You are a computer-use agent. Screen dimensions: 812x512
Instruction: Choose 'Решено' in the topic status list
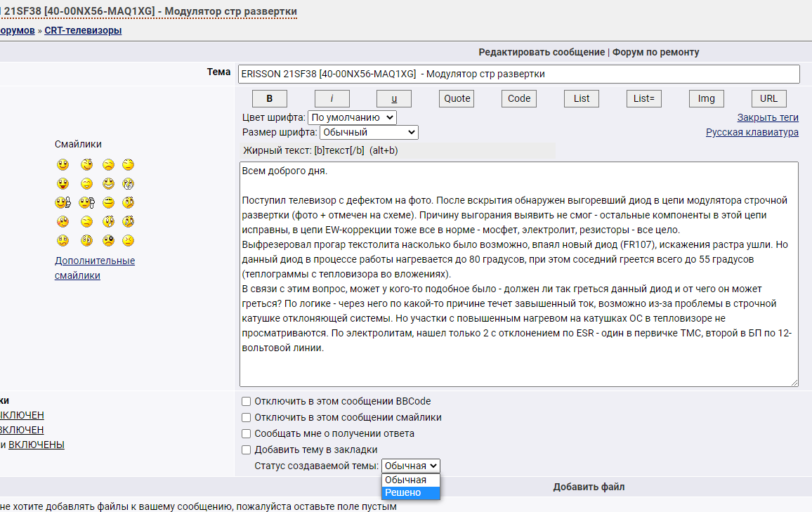(410, 493)
